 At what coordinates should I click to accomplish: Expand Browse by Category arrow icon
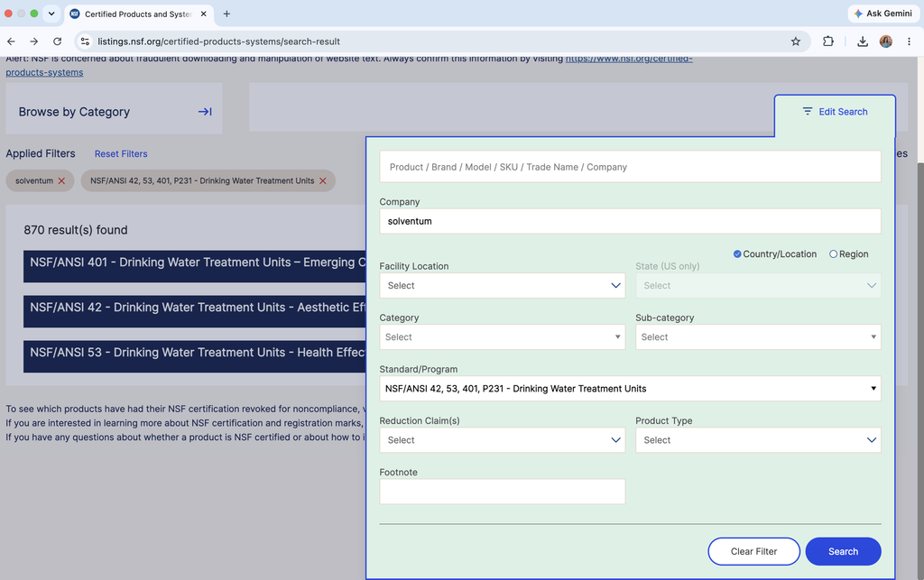(x=205, y=111)
